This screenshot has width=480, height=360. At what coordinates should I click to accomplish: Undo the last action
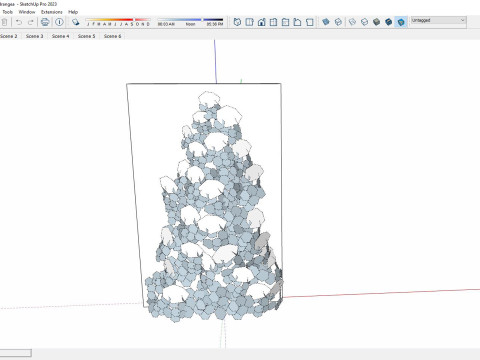click(x=19, y=22)
